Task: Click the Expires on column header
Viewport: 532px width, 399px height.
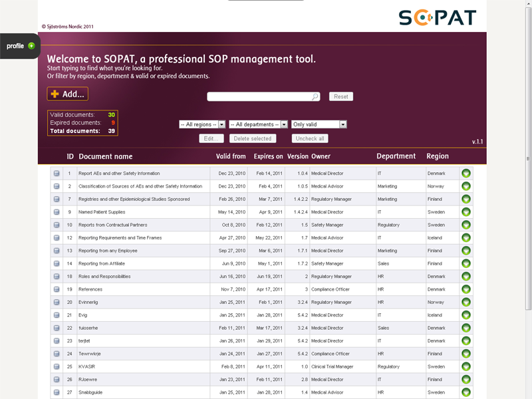Action: (268, 156)
